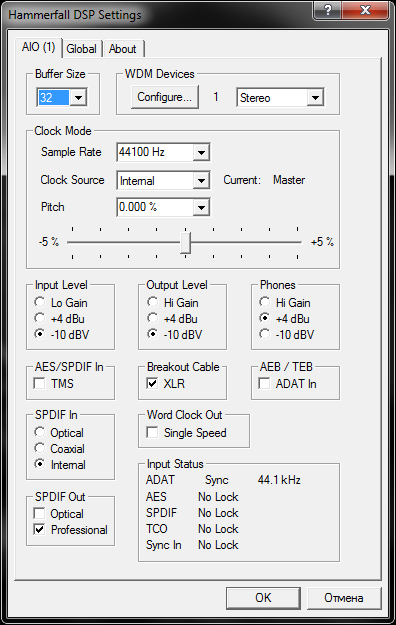
Task: Click the pitch slider thumb
Action: [x=185, y=242]
